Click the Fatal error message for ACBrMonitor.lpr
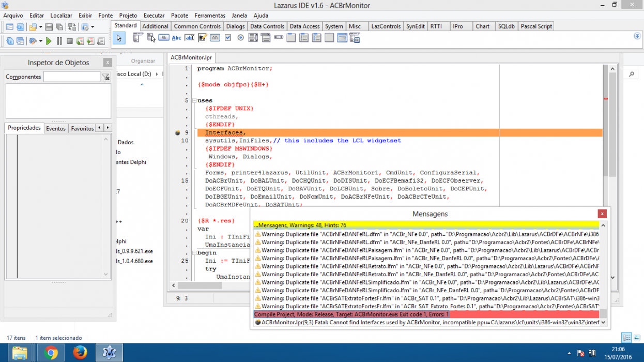 426,322
